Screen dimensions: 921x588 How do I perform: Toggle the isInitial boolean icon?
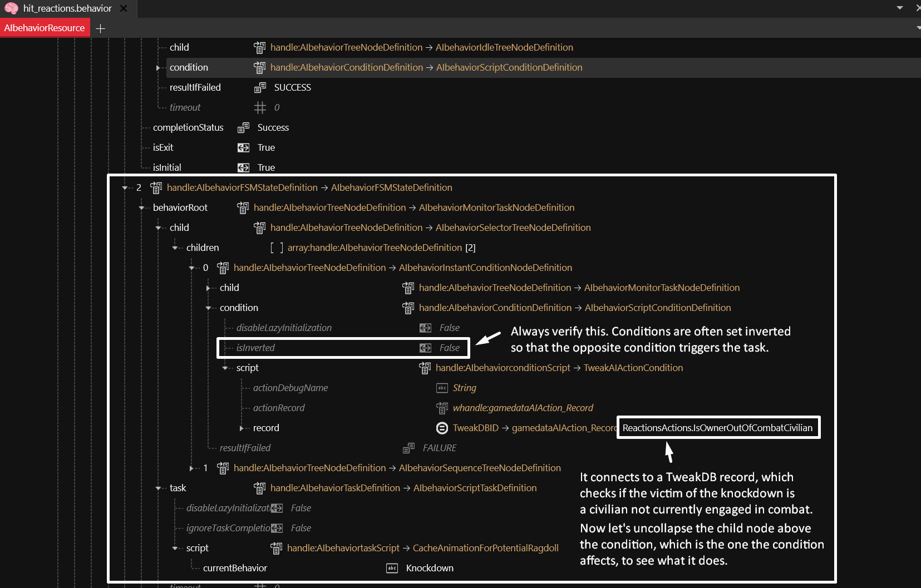[x=243, y=167]
